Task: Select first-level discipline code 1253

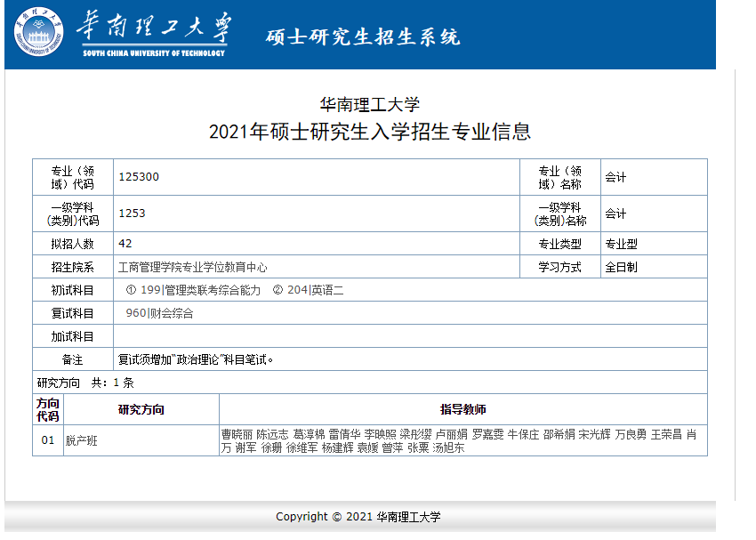Action: tap(133, 214)
